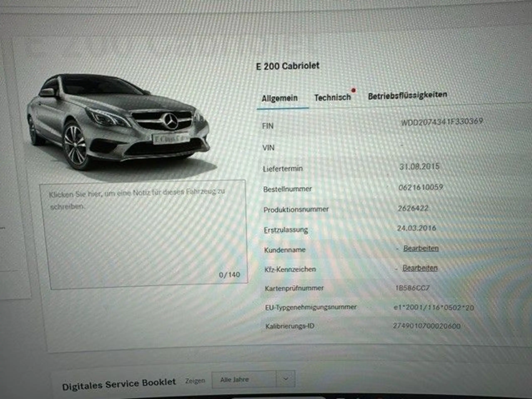Select the Kartenprüfnummer value 1B586CC7

coord(412,288)
